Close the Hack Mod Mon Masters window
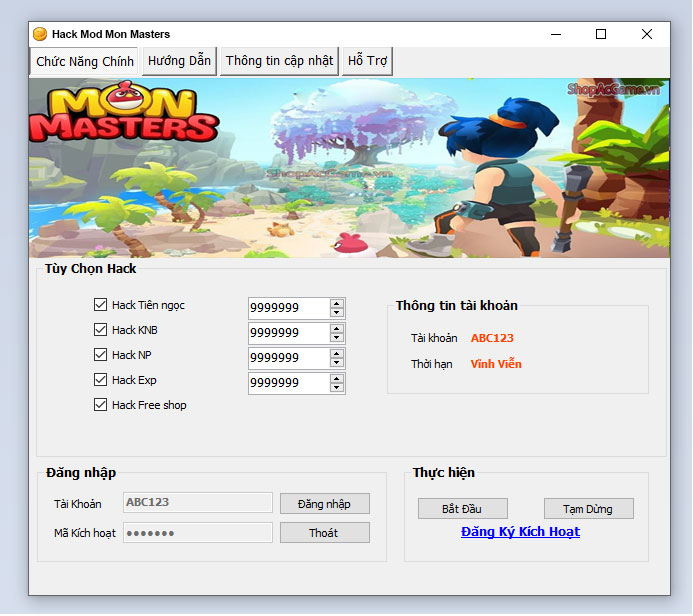 [x=647, y=34]
